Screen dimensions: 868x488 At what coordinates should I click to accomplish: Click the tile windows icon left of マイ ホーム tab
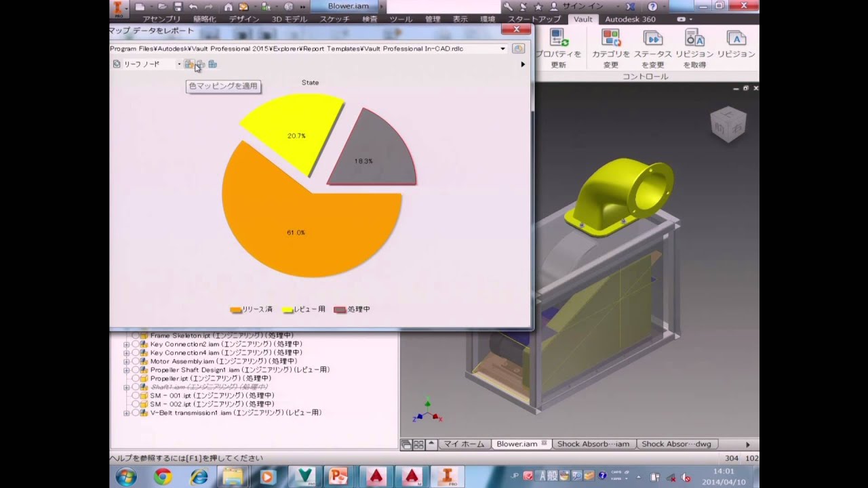(418, 445)
